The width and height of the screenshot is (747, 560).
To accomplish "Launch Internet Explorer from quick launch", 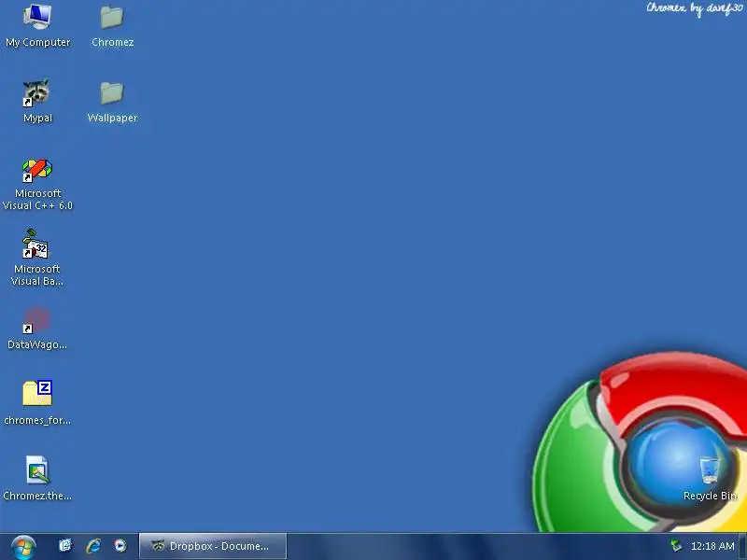I will click(x=93, y=546).
